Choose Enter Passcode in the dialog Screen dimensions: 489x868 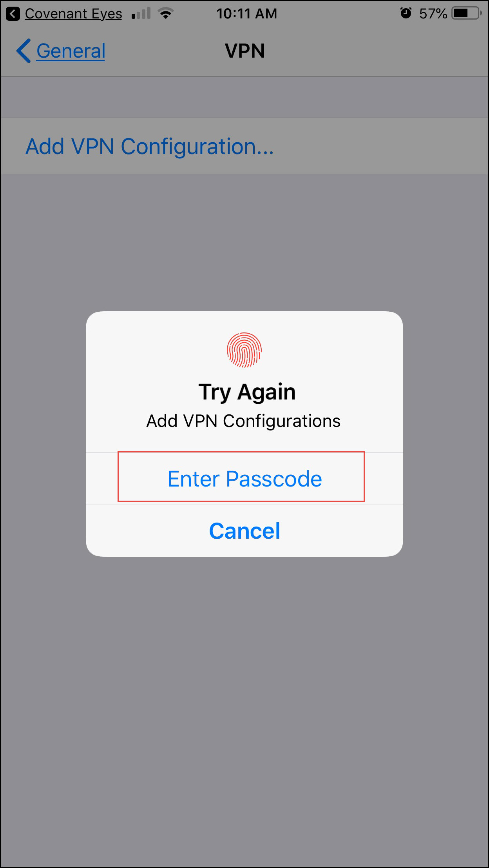(x=244, y=479)
